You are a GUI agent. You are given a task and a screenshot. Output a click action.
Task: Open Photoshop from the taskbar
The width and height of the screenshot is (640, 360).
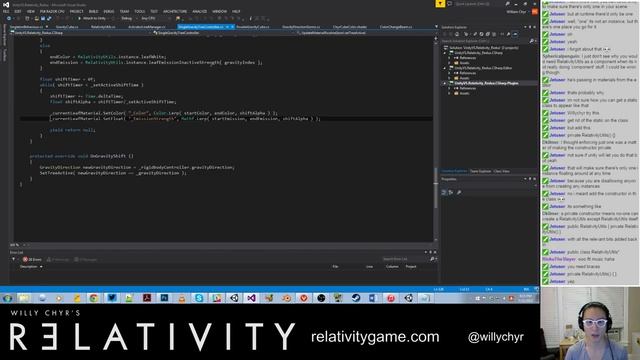(164, 298)
